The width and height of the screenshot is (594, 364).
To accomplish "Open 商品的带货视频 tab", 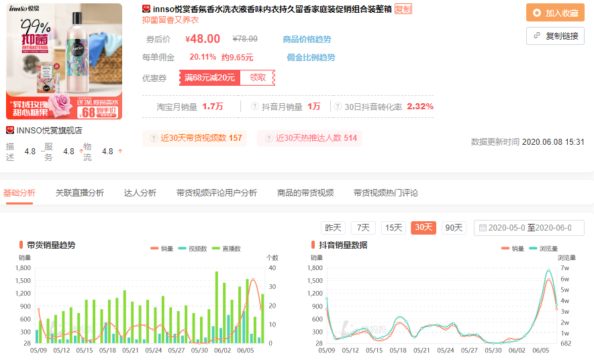I will coord(305,193).
